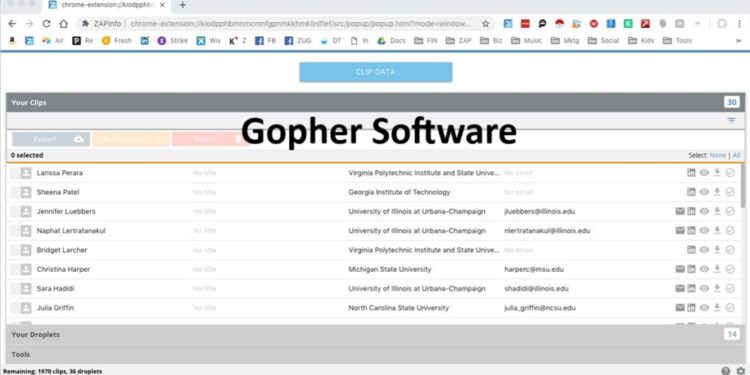This screenshot has width=750, height=375.
Task: Open the FIN bookmarks folder
Action: [x=426, y=41]
